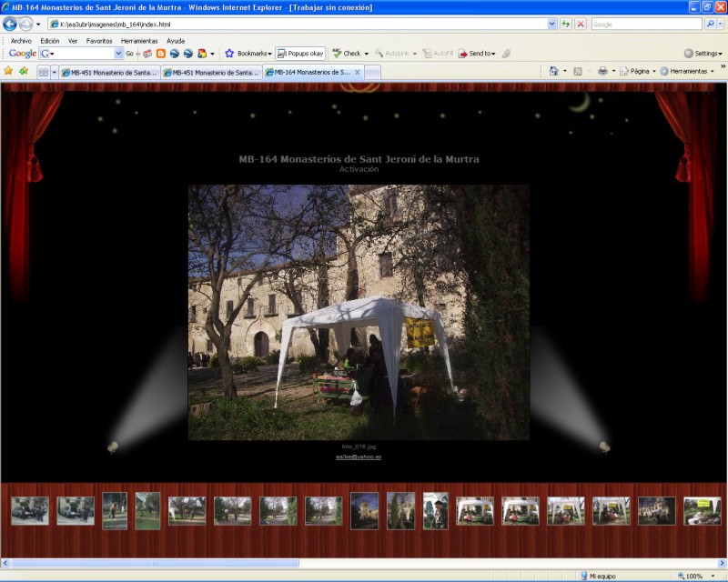728x582 pixels.
Task: Open the Ver menu
Action: (73, 41)
